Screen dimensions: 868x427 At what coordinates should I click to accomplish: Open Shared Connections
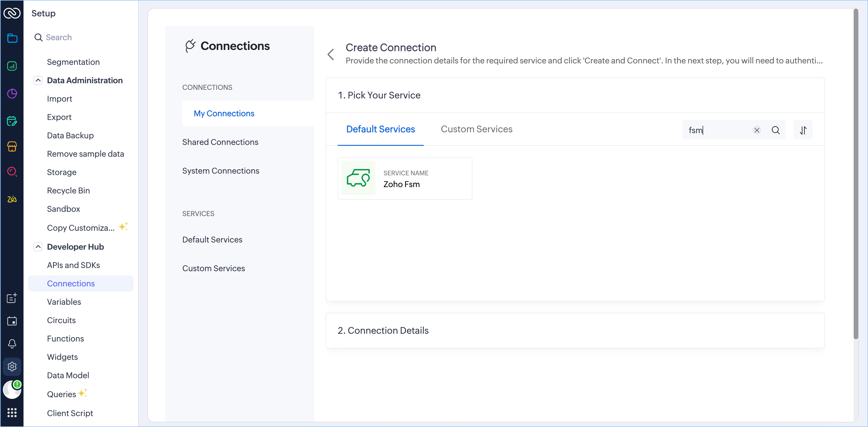(220, 142)
